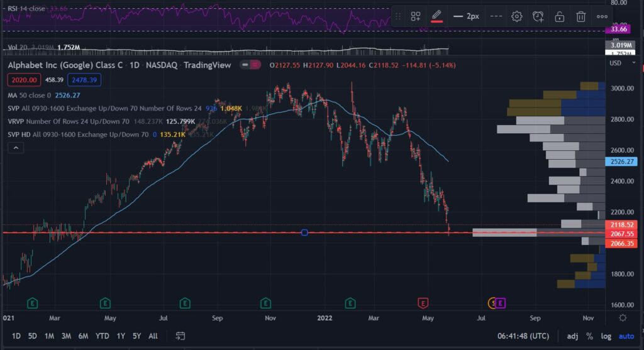Click the red 2020.00 sell button
644x350 pixels.
24,80
